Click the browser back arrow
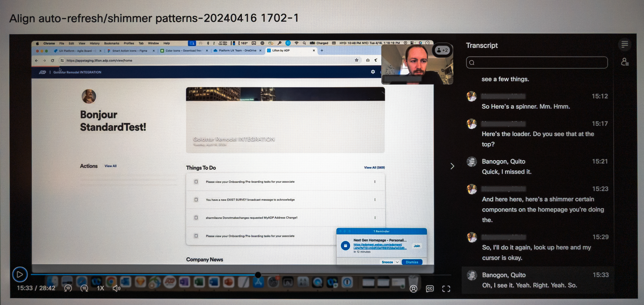 (x=36, y=61)
